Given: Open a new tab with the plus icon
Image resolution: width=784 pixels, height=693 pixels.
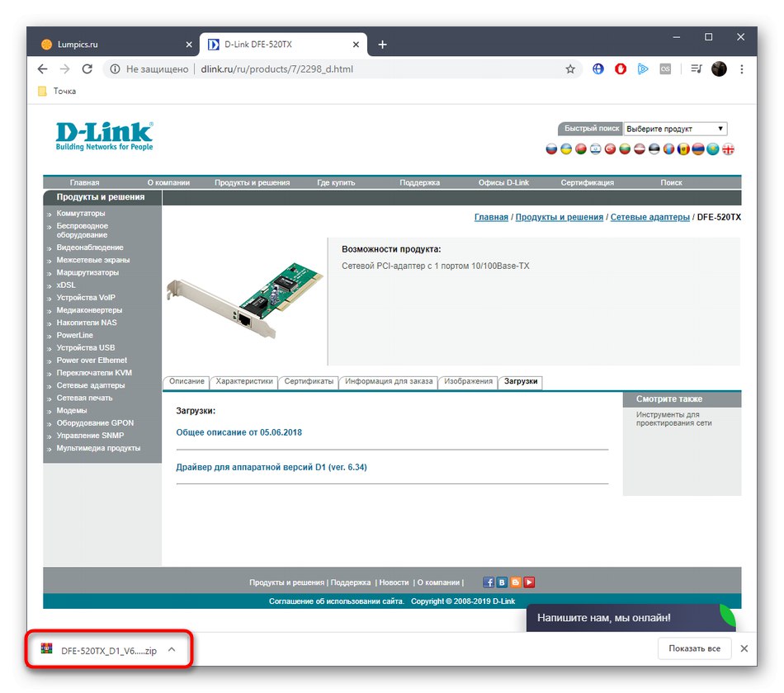Looking at the screenshot, I should pyautogui.click(x=382, y=45).
